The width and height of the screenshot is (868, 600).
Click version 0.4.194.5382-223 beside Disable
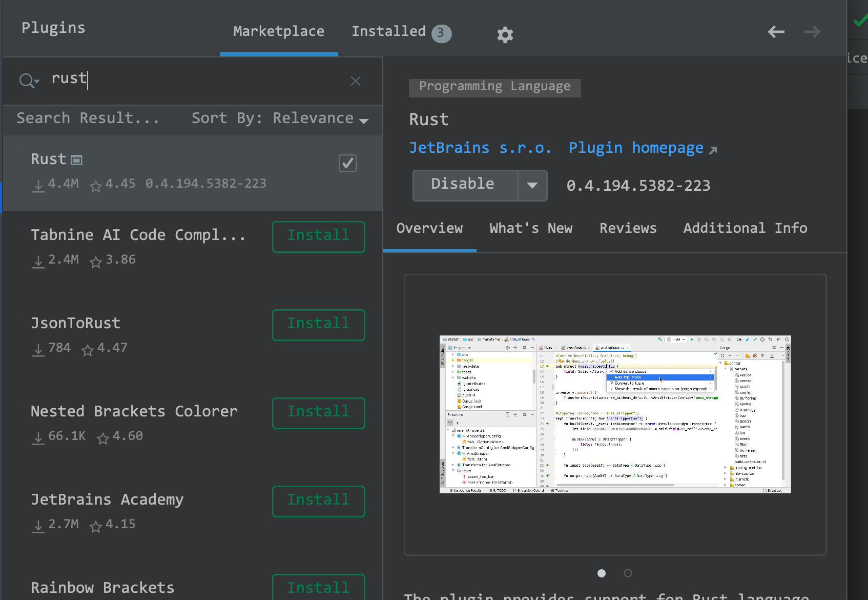tap(638, 186)
